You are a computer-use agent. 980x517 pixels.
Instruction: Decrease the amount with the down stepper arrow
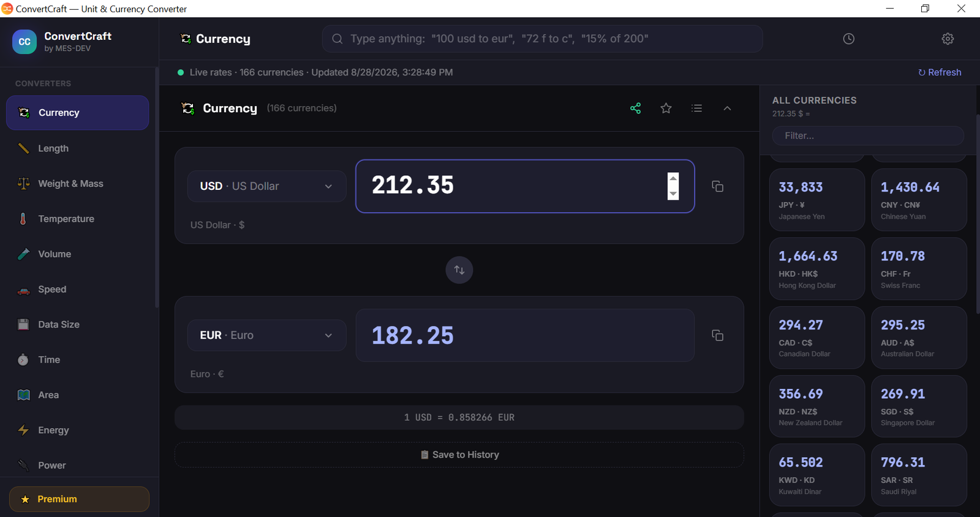(673, 194)
